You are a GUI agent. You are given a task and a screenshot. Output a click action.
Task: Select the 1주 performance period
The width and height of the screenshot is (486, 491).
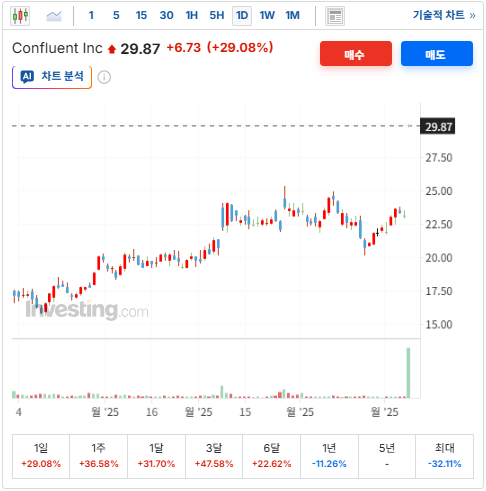point(99,456)
